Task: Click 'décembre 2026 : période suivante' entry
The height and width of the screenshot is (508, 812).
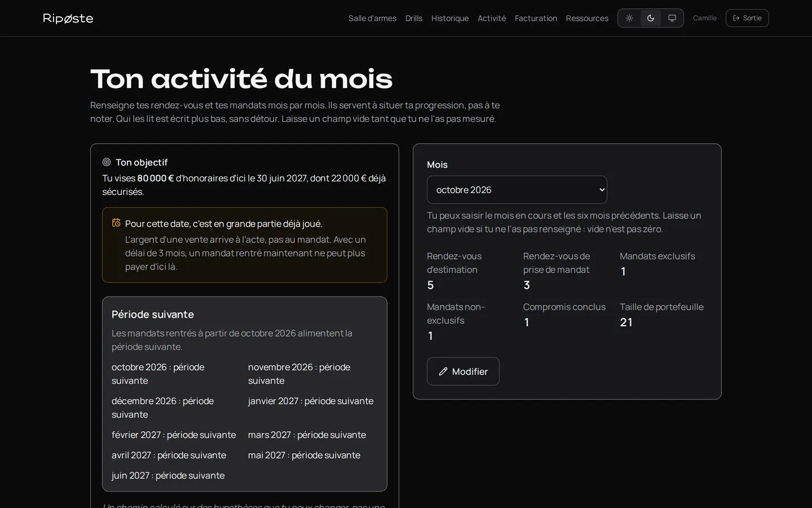Action: [x=162, y=408]
